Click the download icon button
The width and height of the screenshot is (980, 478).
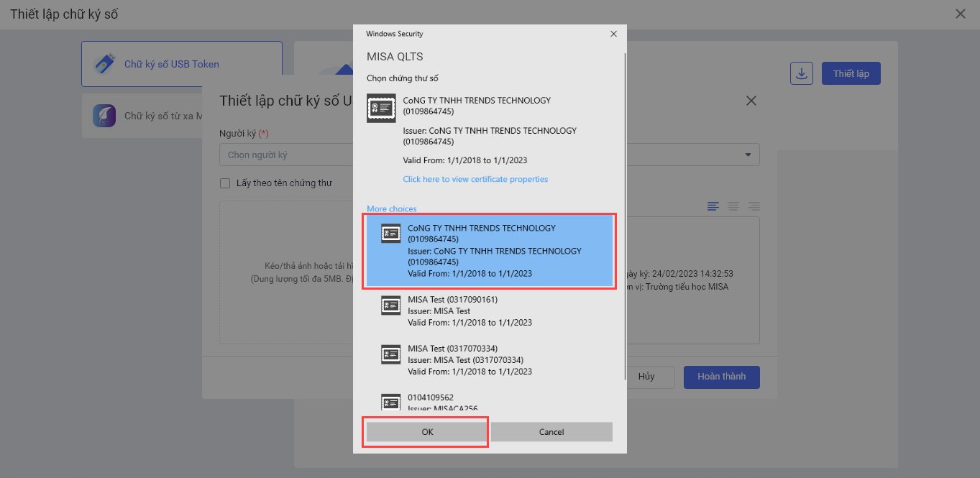801,73
